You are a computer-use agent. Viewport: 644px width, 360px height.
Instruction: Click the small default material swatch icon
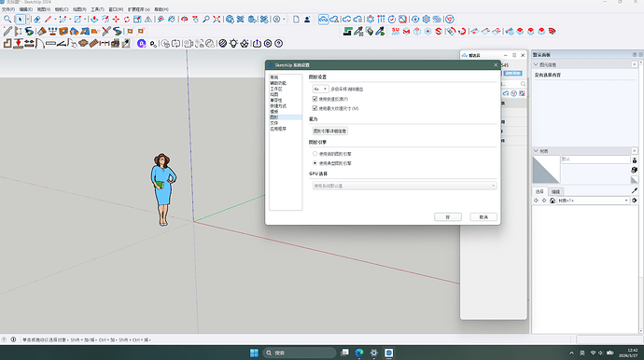click(x=635, y=180)
